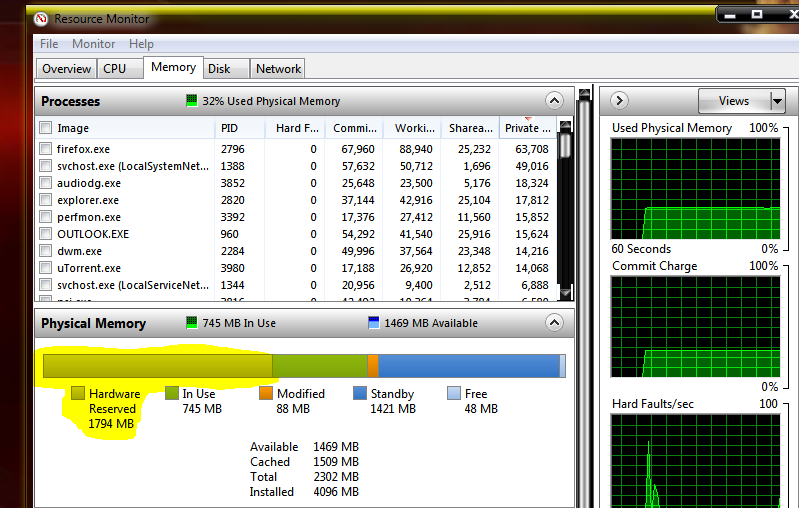The image size is (799, 508).
Task: Click PID 3980 of uTorrent.exe
Action: tap(232, 268)
